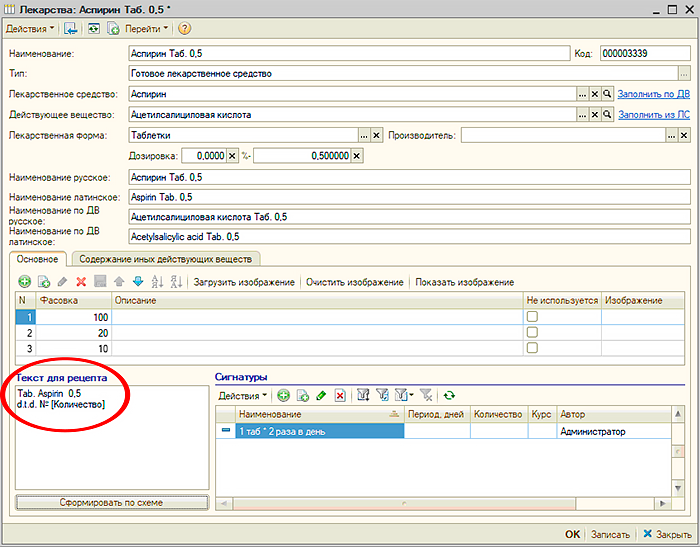Click green add icon in Сигнатуры toolbar
The height and width of the screenshot is (547, 700).
tap(284, 396)
